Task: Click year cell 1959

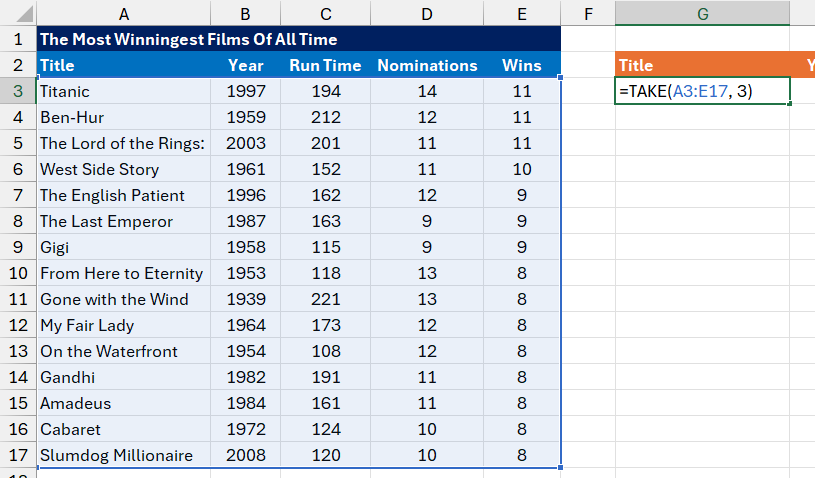Action: tap(245, 117)
